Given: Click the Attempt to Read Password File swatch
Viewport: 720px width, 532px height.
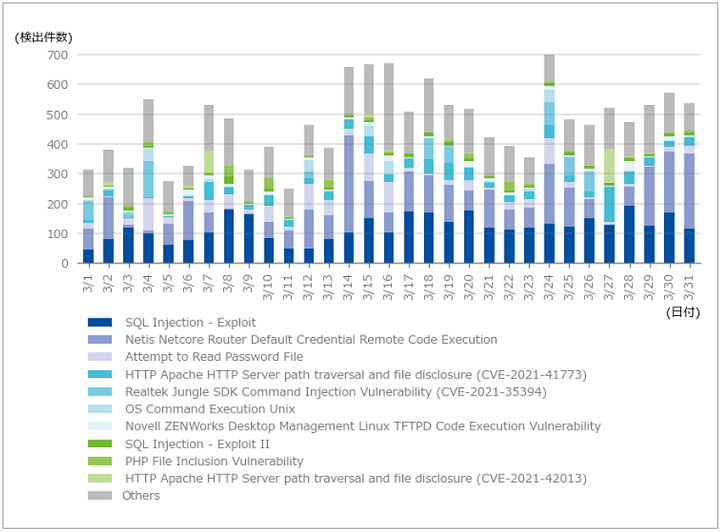Looking at the screenshot, I should coord(100,357).
